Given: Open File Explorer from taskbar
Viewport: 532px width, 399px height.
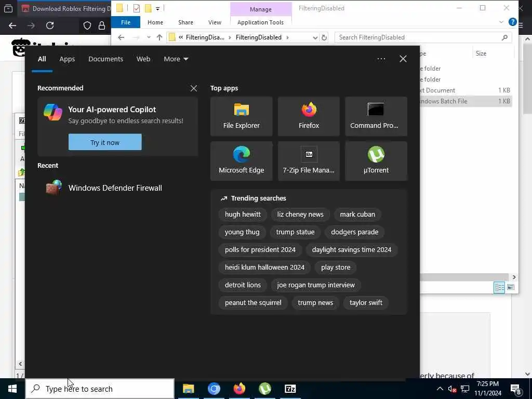Looking at the screenshot, I should tap(188, 389).
